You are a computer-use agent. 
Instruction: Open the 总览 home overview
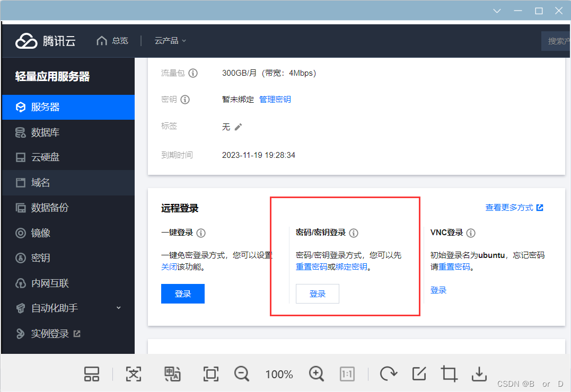(112, 41)
